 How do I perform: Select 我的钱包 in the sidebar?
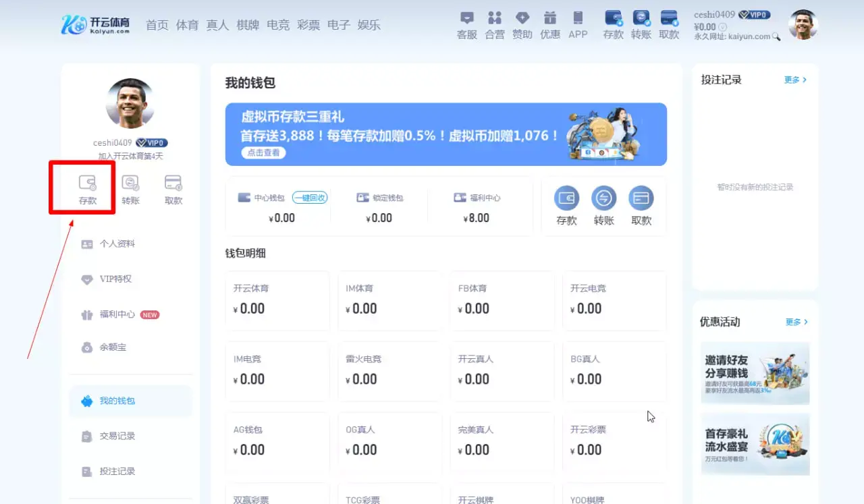tap(130, 401)
